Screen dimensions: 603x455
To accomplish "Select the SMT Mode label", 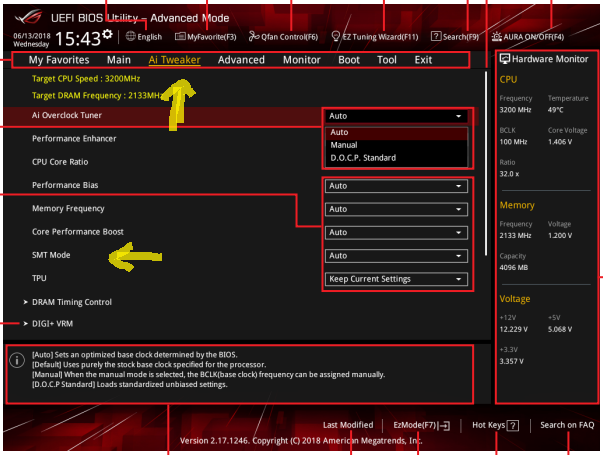I will pos(51,255).
